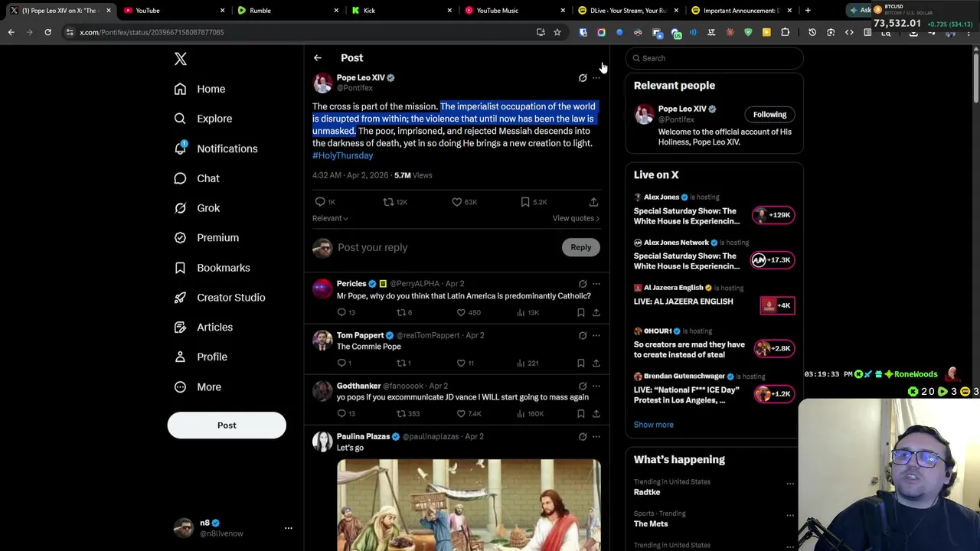Open the Notifications page
Image resolution: width=980 pixels, height=551 pixels.
pyautogui.click(x=216, y=148)
